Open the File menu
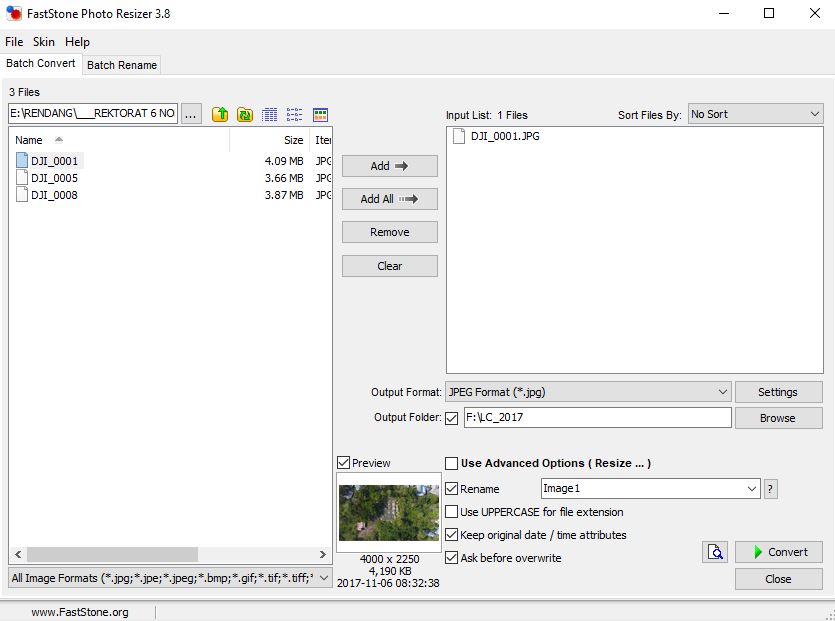Screen dimensions: 835x621 (14, 42)
